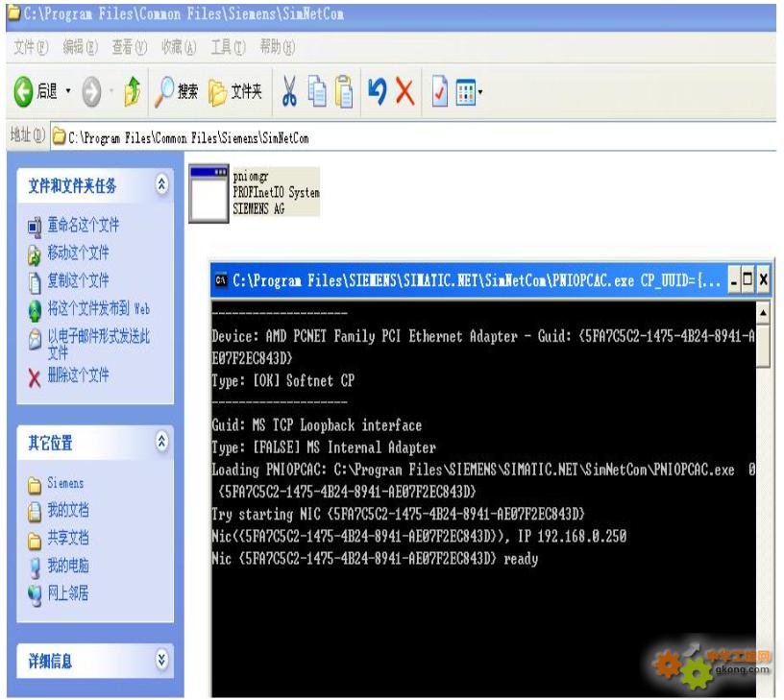Viewport: 784px width, 700px height.
Task: Open 网上邻居 in other places
Action: pos(68,593)
